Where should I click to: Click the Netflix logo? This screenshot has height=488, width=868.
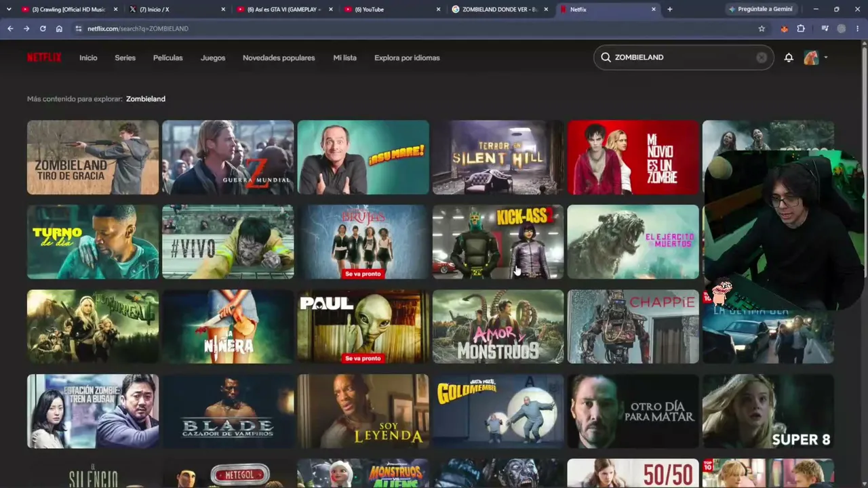(44, 58)
